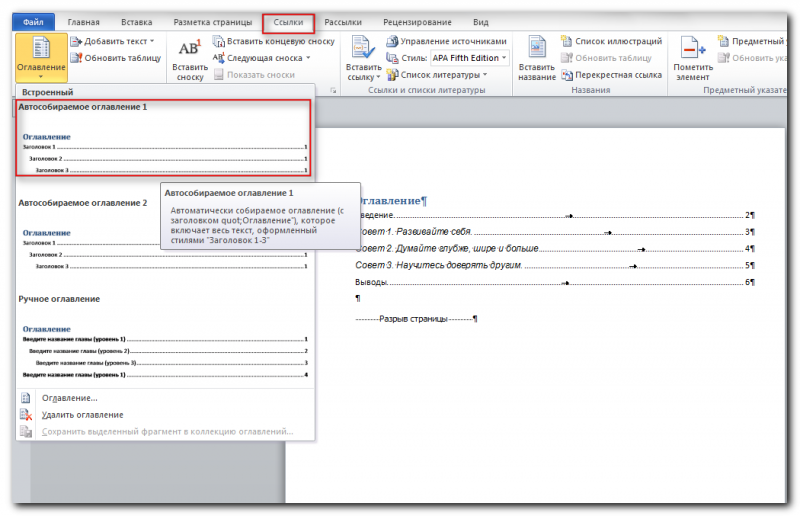Click the Оглавление heading in the document
Viewport: 800px width, 516px height.
point(392,201)
